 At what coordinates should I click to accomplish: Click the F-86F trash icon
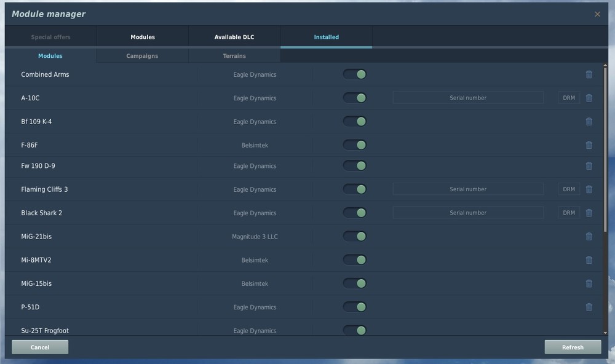point(589,145)
